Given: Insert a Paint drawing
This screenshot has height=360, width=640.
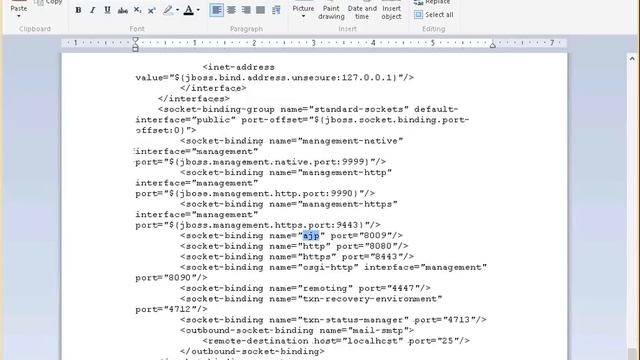Looking at the screenshot, I should click(x=331, y=11).
